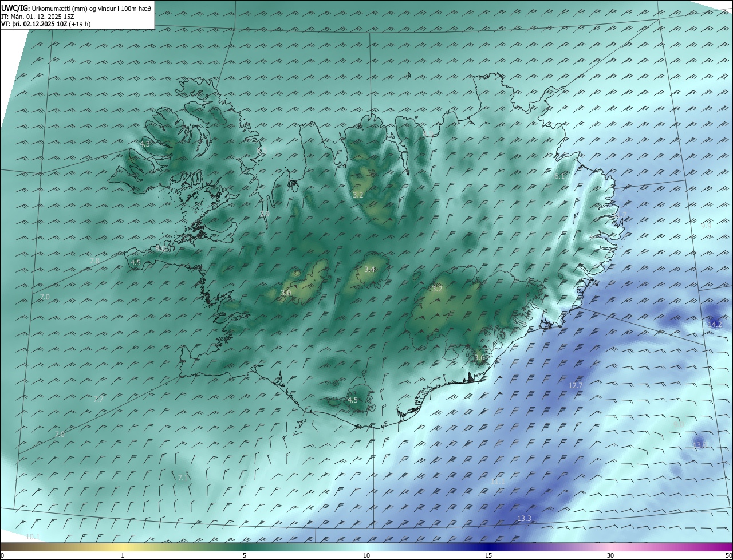Click the 30 tick on the color scale

[610, 555]
